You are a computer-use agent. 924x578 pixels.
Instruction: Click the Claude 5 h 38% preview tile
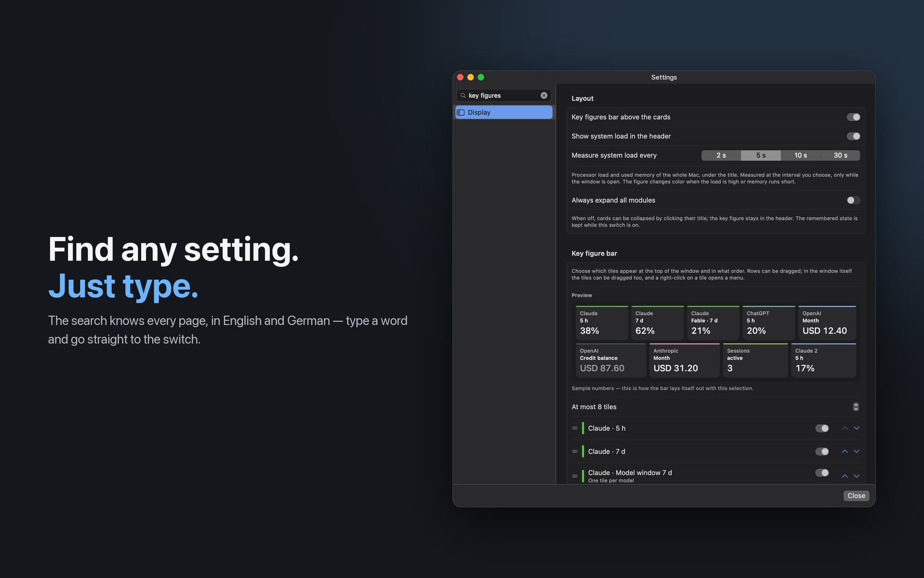tap(602, 323)
